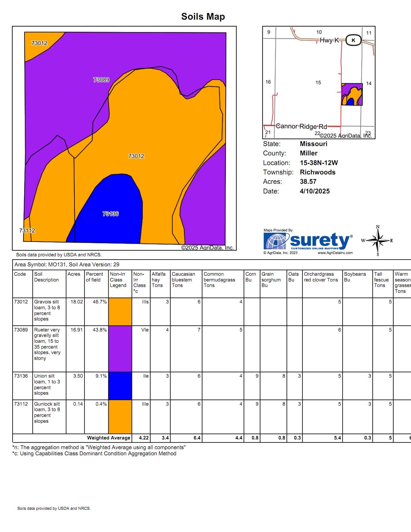Select the orange legend swatch for Gravois row
This screenshot has width=411, height=532.
click(x=120, y=311)
